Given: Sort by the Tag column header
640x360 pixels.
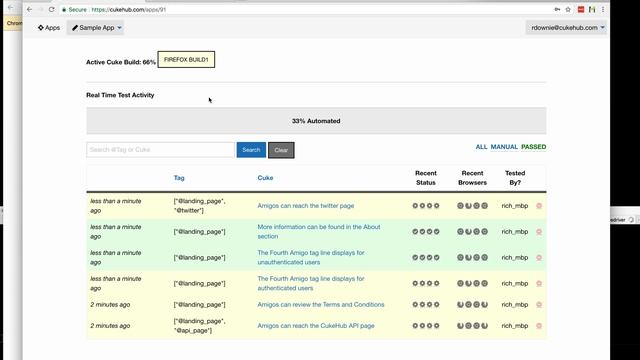Looking at the screenshot, I should pyautogui.click(x=179, y=178).
